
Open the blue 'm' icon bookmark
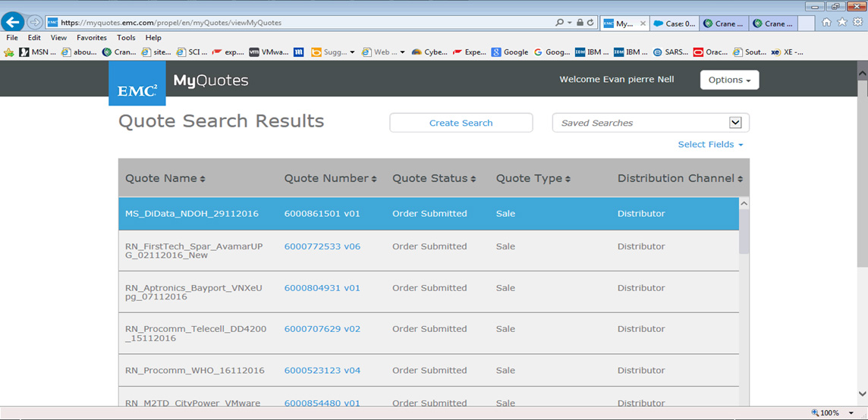[x=299, y=52]
